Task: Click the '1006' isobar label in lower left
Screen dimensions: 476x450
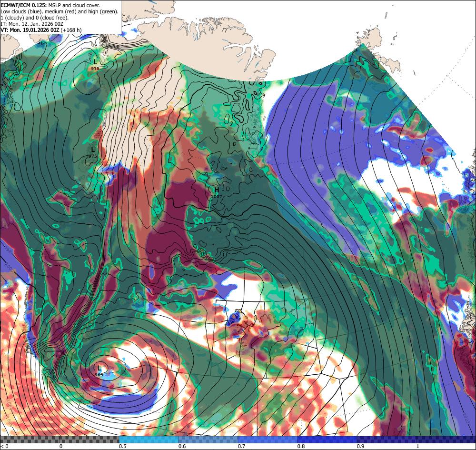Action: tap(10, 422)
